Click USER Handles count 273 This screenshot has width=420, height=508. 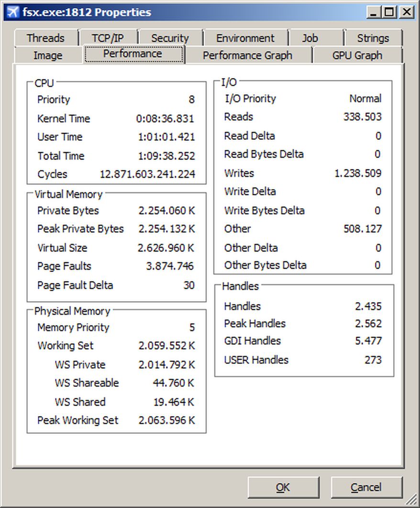pyautogui.click(x=373, y=360)
